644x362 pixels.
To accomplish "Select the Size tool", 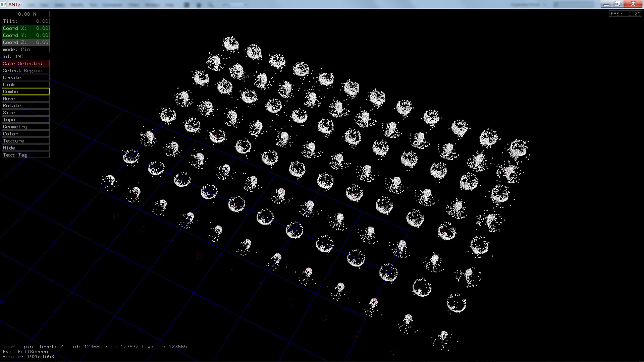I will [x=25, y=113].
